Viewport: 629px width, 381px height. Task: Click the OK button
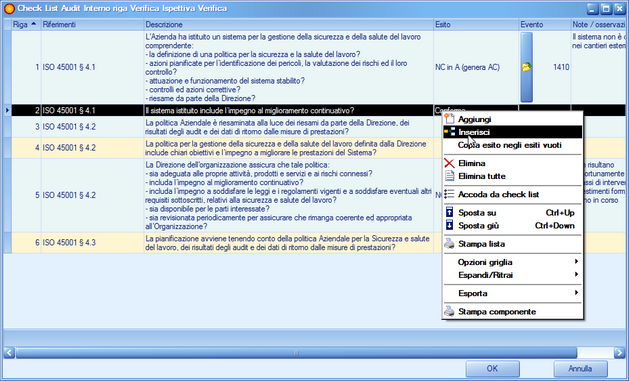point(492,368)
